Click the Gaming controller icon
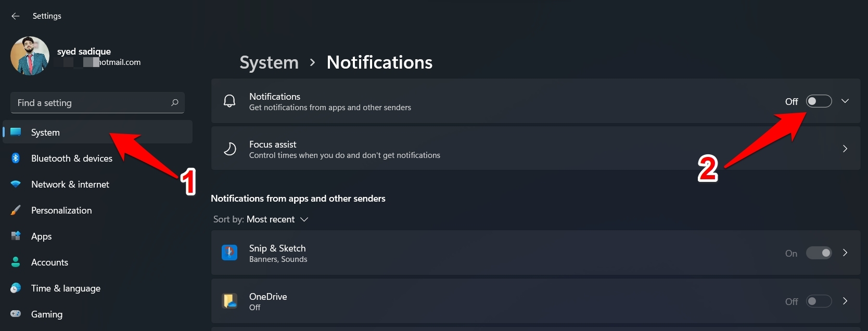 tap(16, 314)
